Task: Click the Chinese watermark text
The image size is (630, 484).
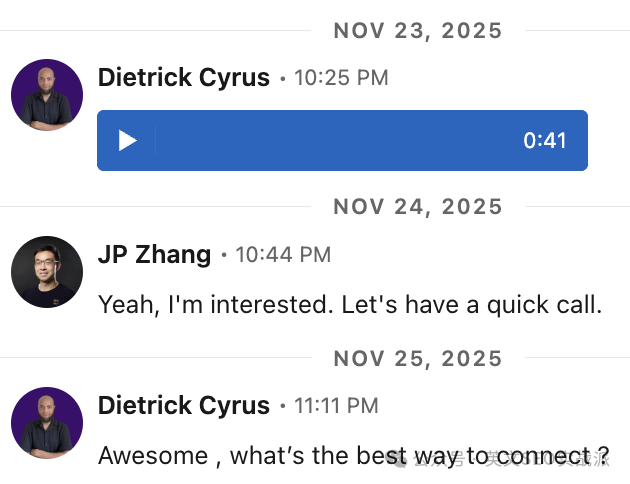Action: pos(511,459)
